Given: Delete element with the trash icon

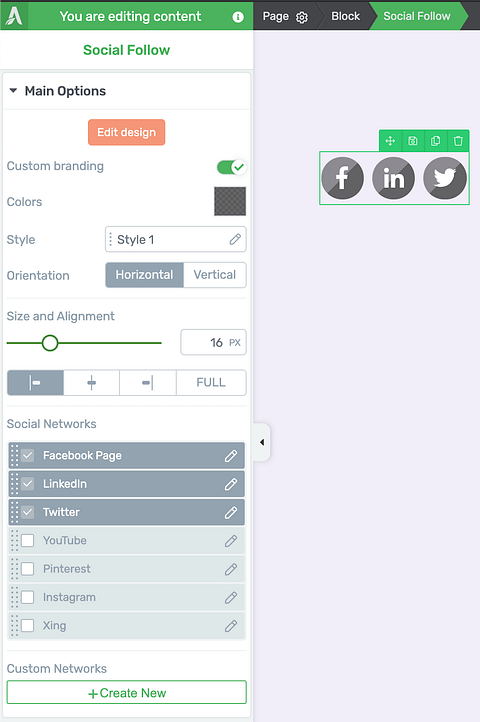Looking at the screenshot, I should click(458, 141).
